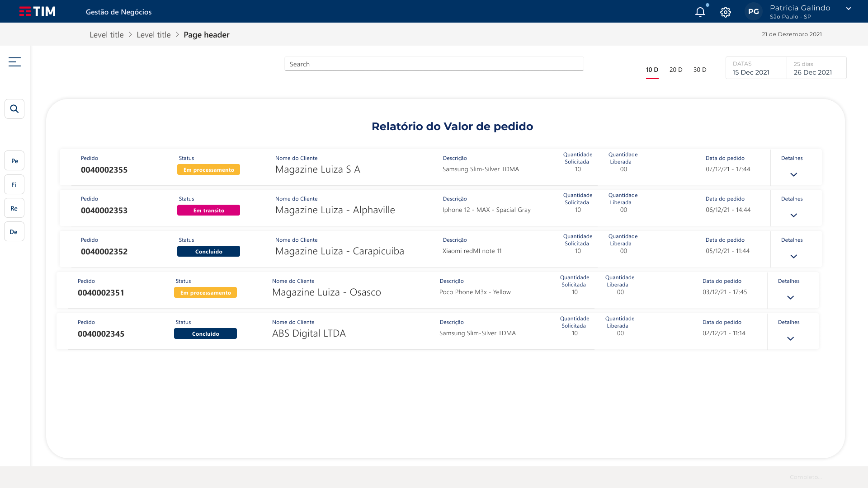Click the Em transito status badge
Image resolution: width=868 pixels, height=488 pixels.
(208, 210)
